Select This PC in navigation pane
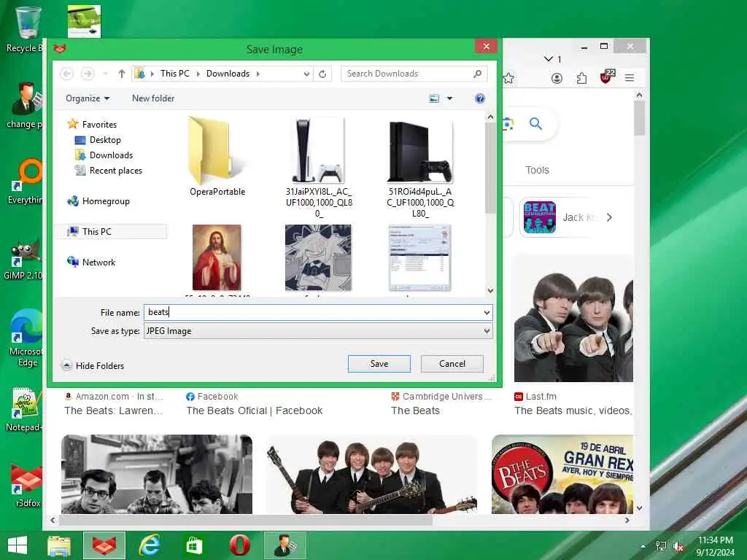 [x=90, y=231]
